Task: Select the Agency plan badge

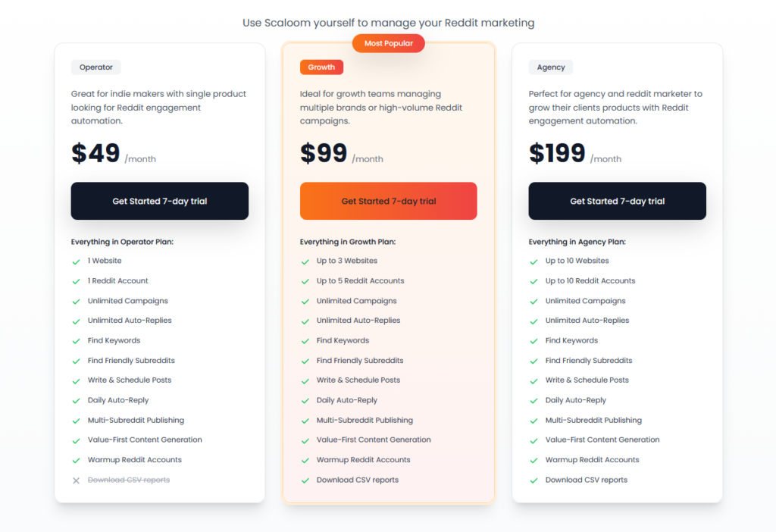Action: coord(551,67)
